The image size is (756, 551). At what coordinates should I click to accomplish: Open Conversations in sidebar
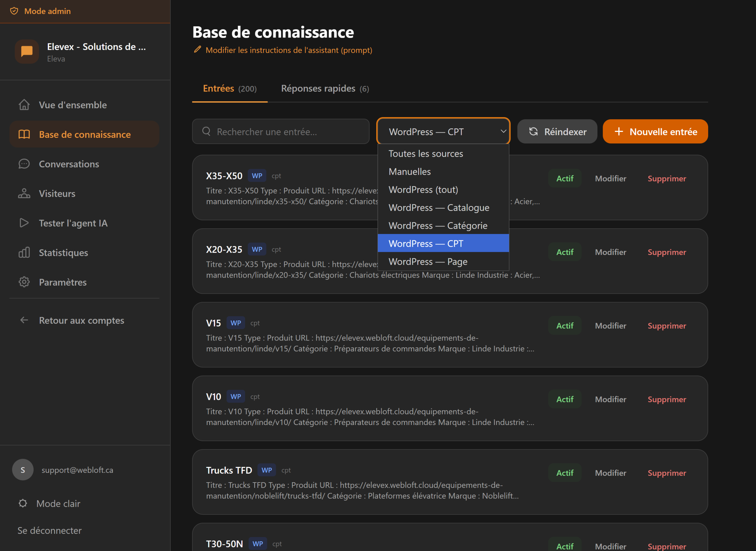(84, 164)
